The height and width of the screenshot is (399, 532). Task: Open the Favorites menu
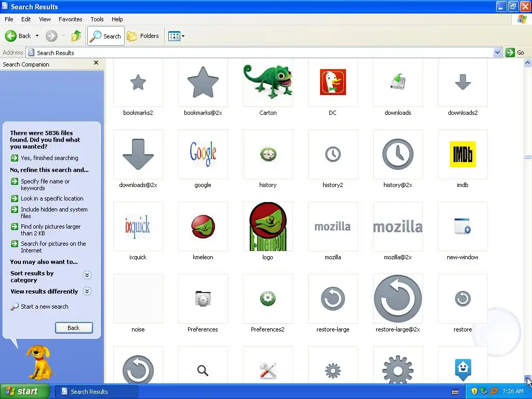click(x=71, y=19)
